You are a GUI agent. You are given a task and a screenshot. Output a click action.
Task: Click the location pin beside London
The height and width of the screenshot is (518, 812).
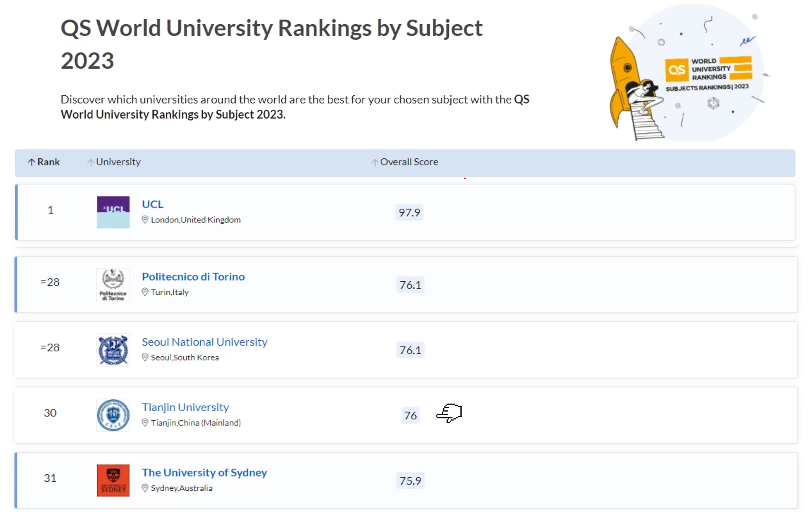click(x=145, y=220)
